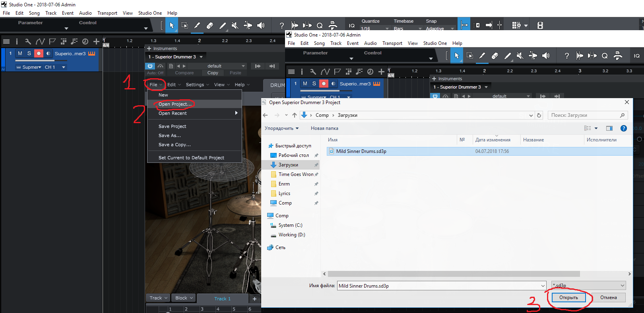
Task: Select Mute tool in right Studio One window
Action: 520,56
